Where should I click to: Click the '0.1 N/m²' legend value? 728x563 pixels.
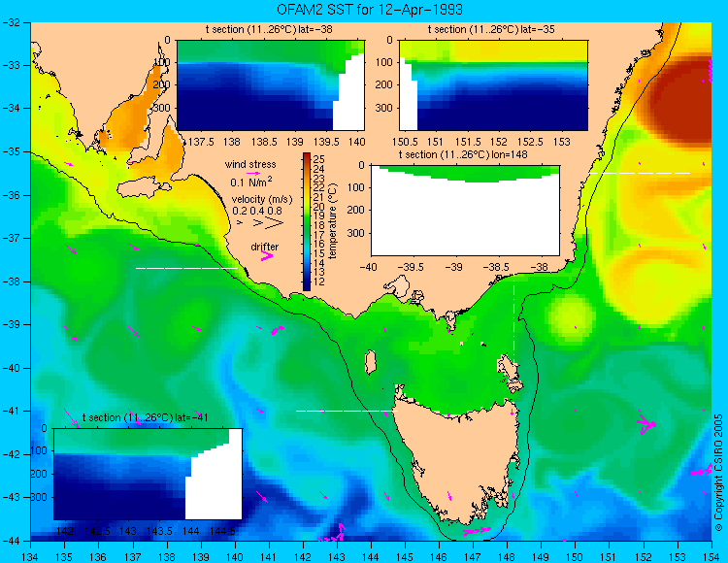coord(251,182)
